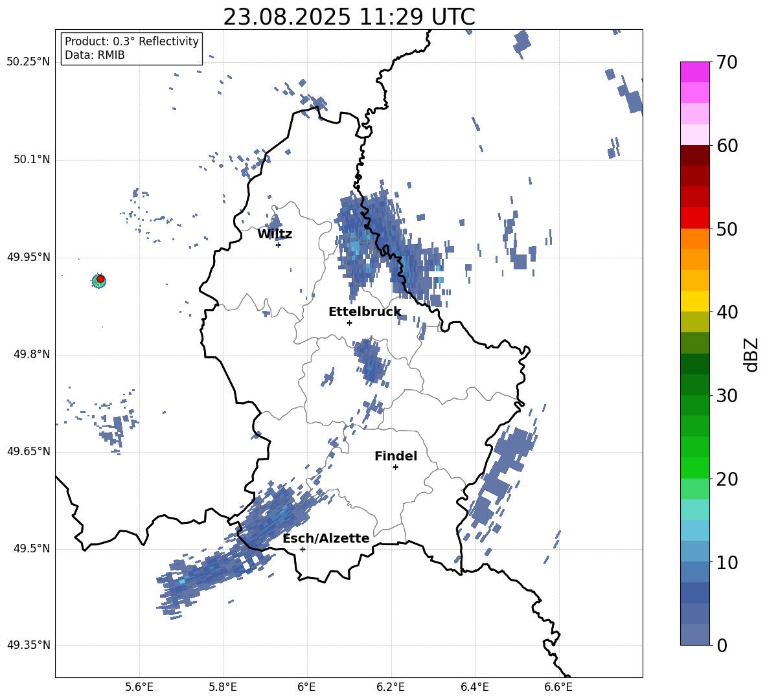Viewport: 767px width, 700px height.
Task: Click the Findel station cross marker
Action: [x=395, y=468]
